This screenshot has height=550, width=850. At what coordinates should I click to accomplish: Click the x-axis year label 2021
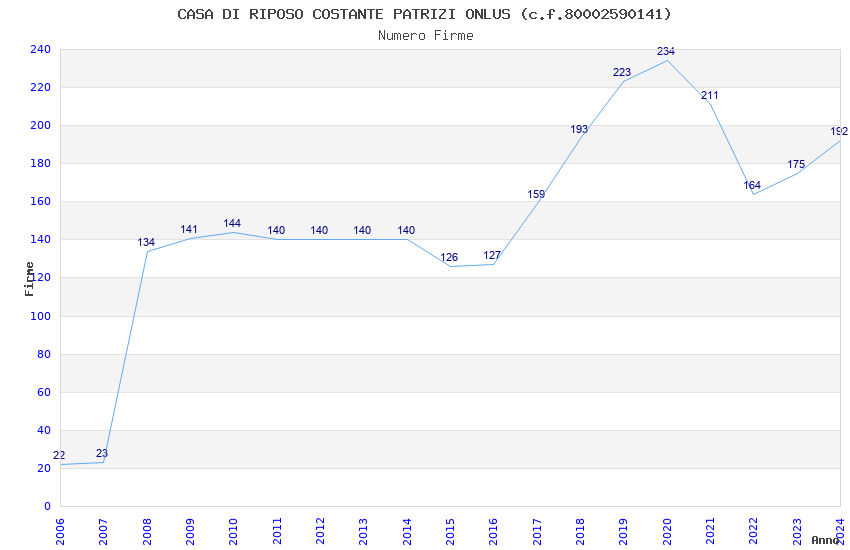pyautogui.click(x=710, y=532)
